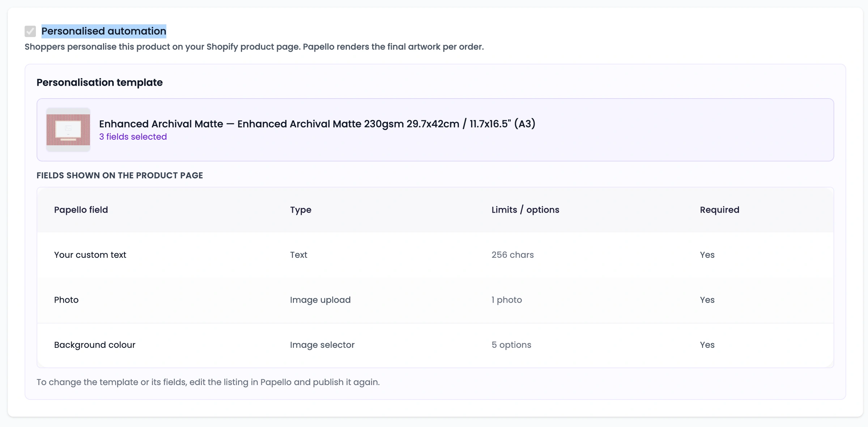
Task: Click the 'Text' type cell
Action: click(299, 255)
